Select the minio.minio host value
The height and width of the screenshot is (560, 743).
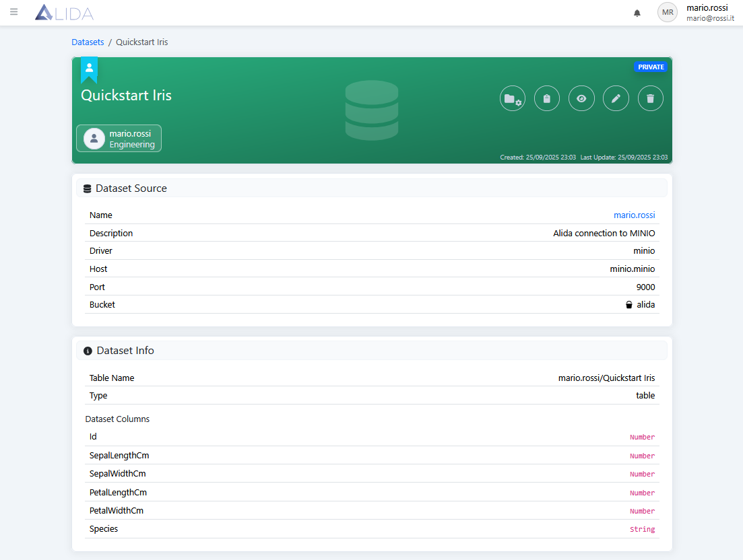click(632, 269)
